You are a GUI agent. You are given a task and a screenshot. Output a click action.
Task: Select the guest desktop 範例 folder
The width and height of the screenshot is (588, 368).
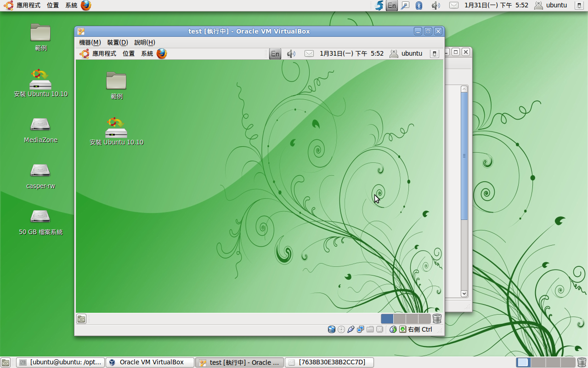tap(117, 86)
